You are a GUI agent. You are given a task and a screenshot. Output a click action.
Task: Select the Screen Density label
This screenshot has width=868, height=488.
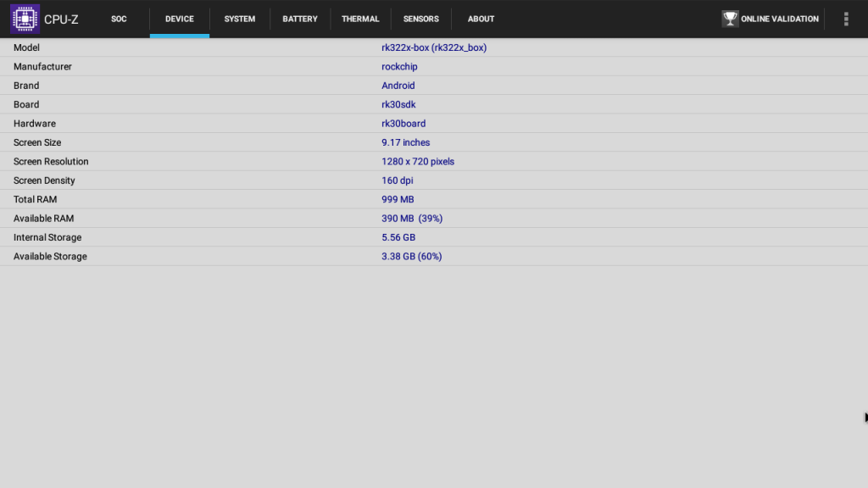(44, 180)
